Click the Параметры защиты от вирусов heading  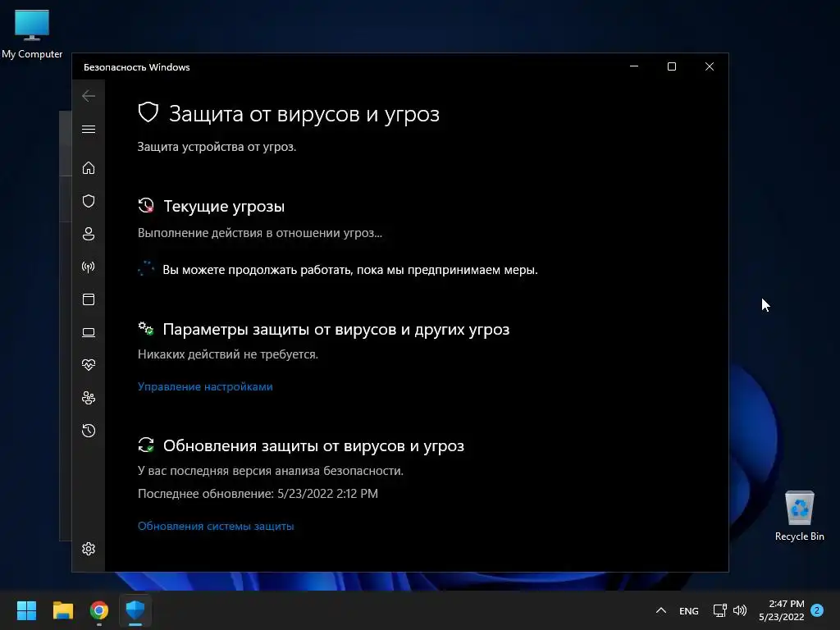pyautogui.click(x=336, y=330)
